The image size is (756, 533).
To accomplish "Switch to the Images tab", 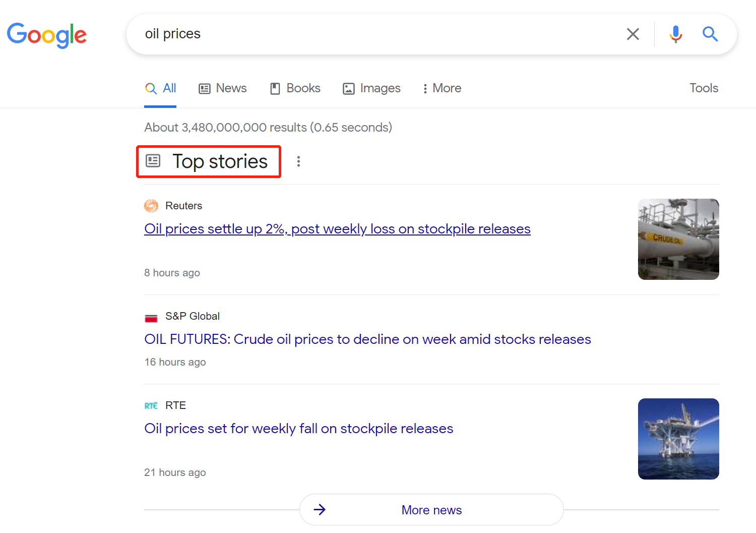I will tap(371, 88).
